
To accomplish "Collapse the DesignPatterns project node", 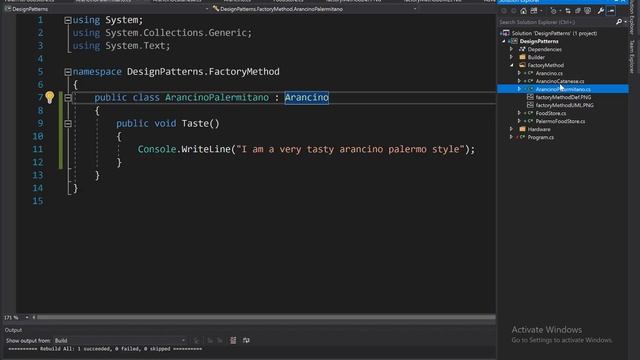I will [504, 41].
